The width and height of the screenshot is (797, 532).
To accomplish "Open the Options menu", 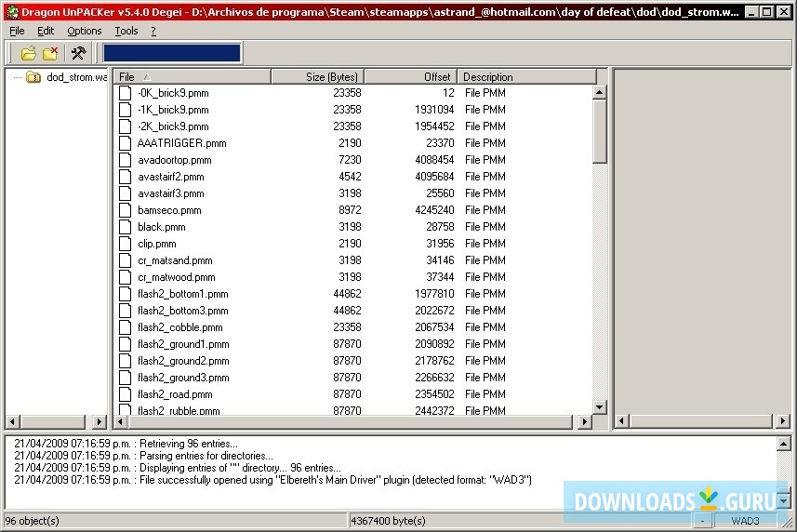I will 85,31.
